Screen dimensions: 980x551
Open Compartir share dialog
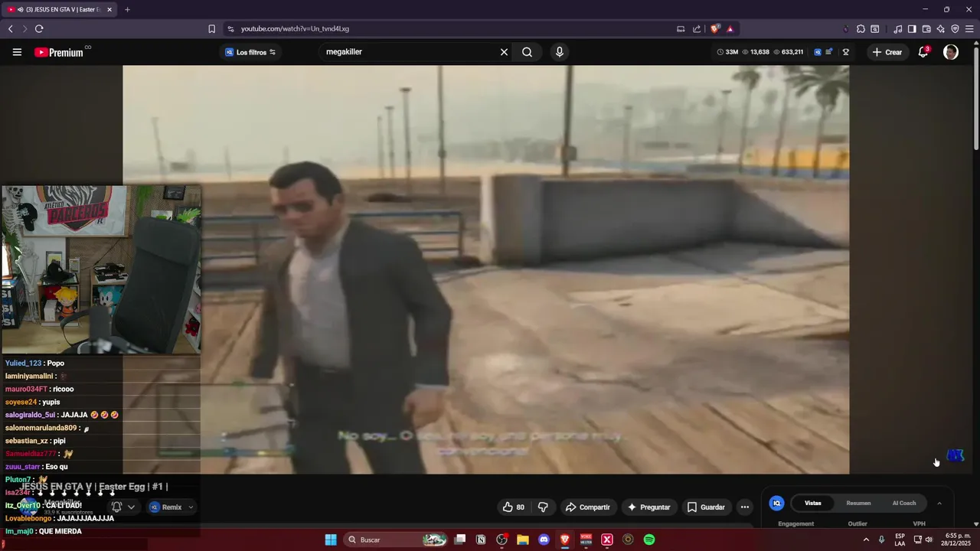click(587, 507)
